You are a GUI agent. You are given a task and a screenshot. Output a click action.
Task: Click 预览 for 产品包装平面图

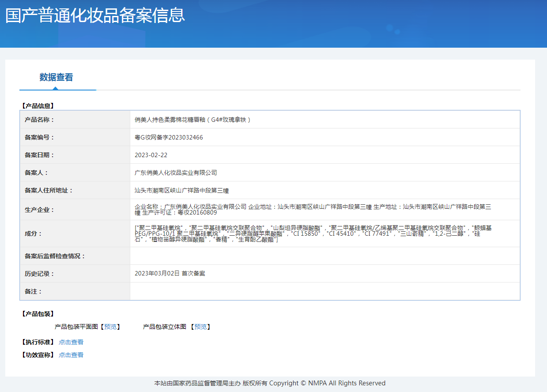point(110,327)
